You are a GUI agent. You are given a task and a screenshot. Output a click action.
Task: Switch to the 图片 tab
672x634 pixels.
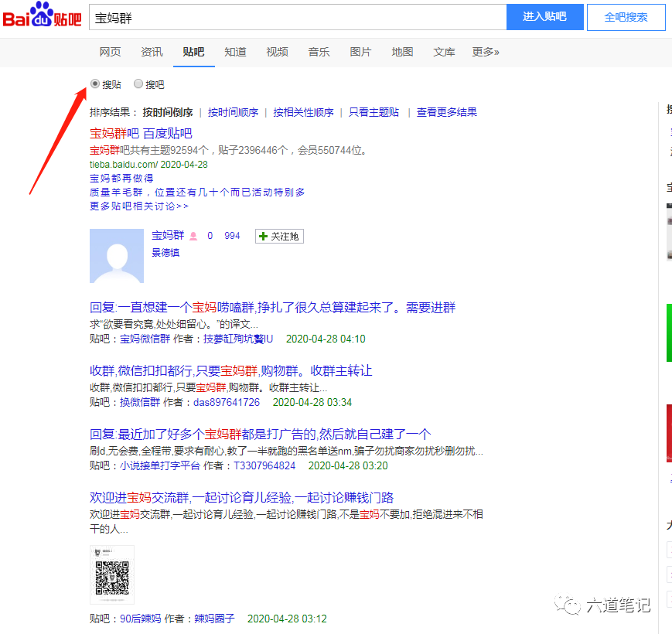[x=360, y=52]
